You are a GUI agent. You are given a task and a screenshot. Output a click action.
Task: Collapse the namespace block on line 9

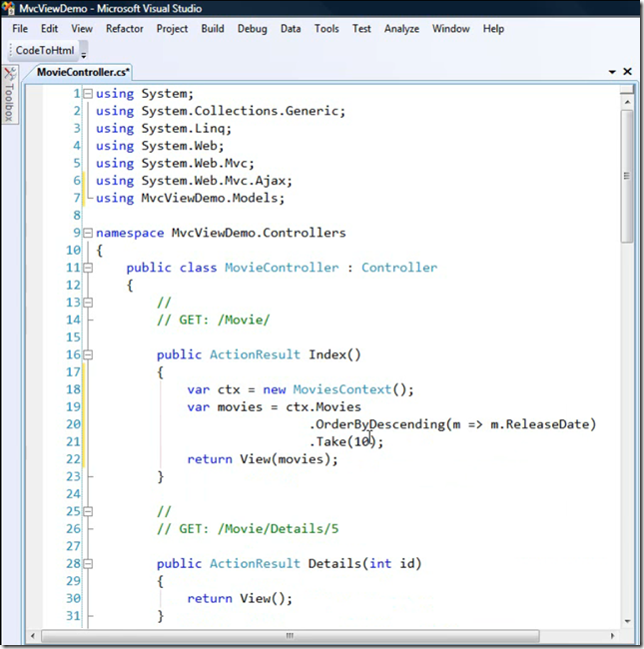click(x=88, y=233)
